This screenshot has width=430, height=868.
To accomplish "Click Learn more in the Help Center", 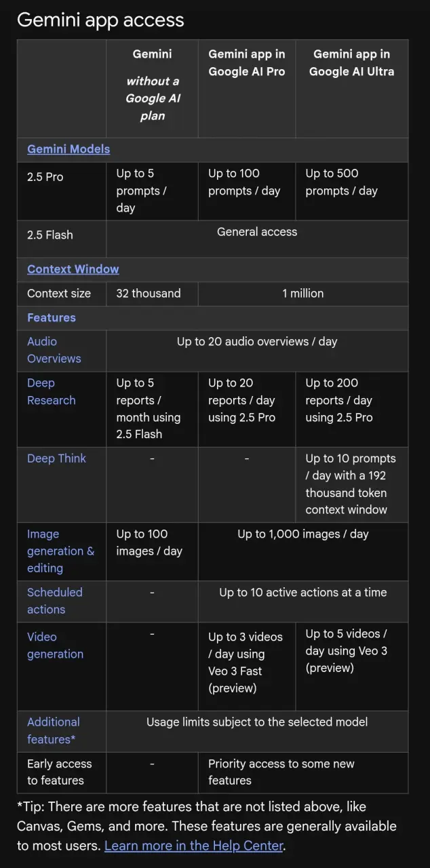I will click(x=193, y=846).
